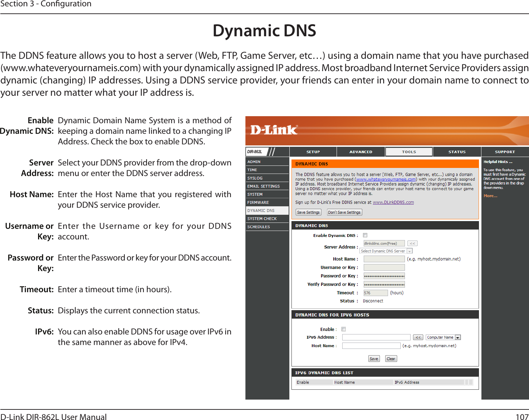Screen dimensions: 529x420
Task: Click << button beside IPv6 Address
Action: (x=418, y=337)
